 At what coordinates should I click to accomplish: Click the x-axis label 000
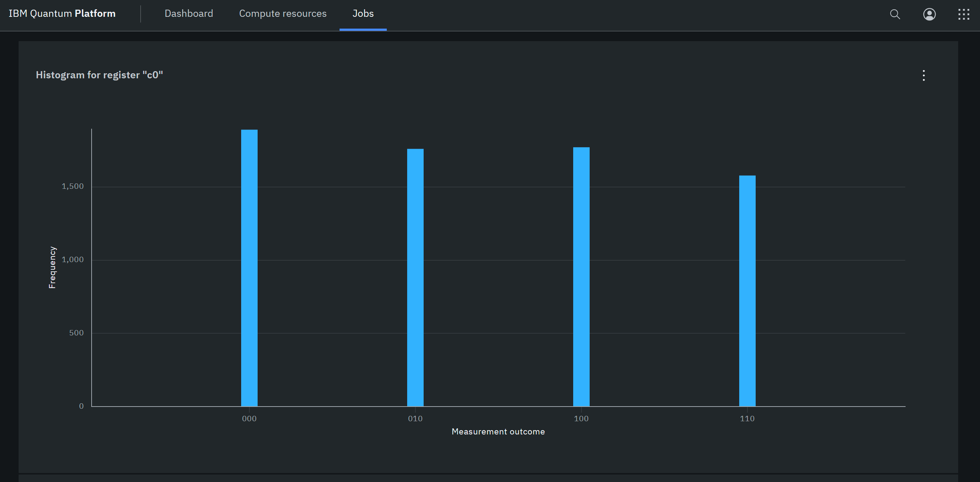[x=249, y=418]
